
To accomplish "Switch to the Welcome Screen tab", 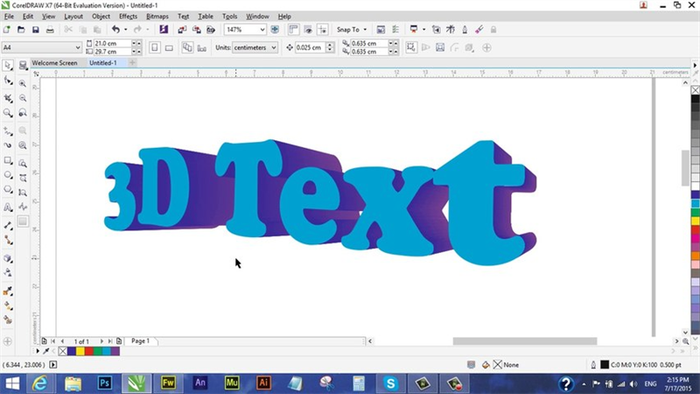I will [x=54, y=63].
